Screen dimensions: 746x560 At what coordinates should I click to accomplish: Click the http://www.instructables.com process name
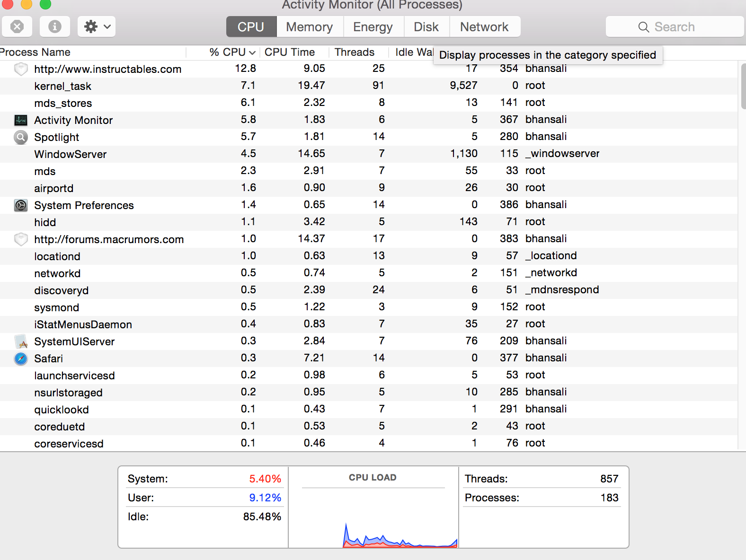coord(108,69)
